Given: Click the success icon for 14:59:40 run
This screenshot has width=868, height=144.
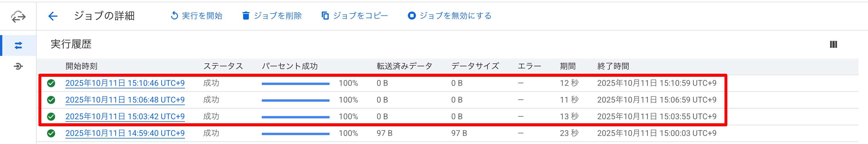Looking at the screenshot, I should (51, 134).
